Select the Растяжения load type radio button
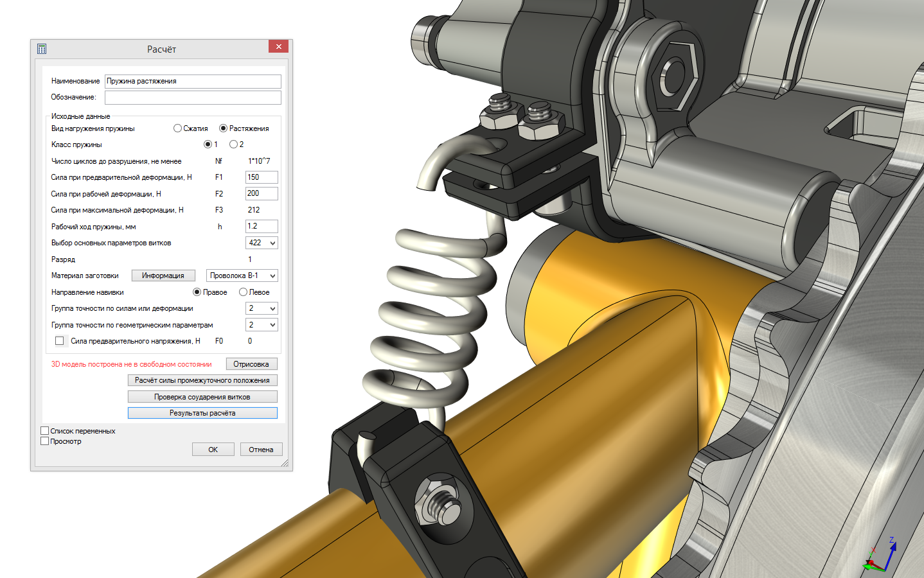The image size is (924, 578). 223,128
